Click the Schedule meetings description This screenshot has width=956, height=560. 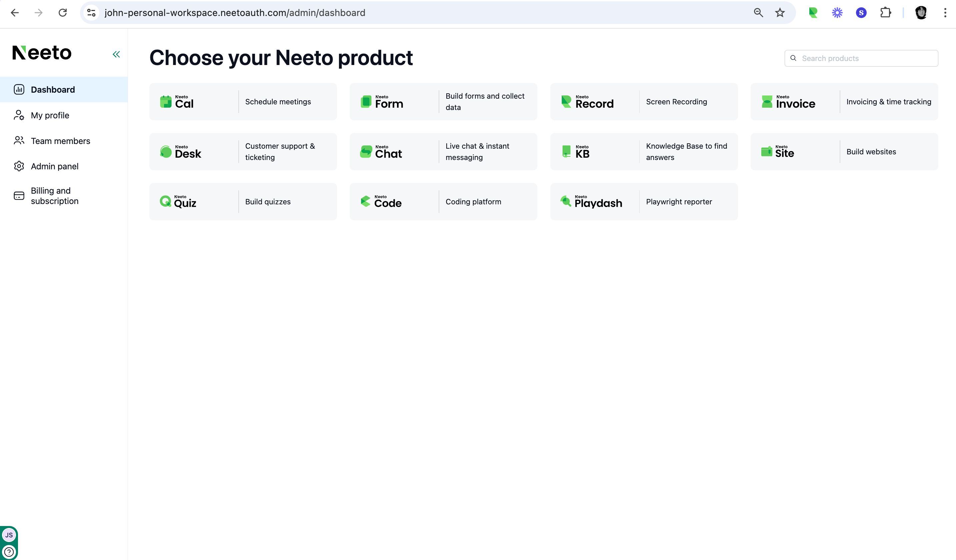tap(278, 102)
